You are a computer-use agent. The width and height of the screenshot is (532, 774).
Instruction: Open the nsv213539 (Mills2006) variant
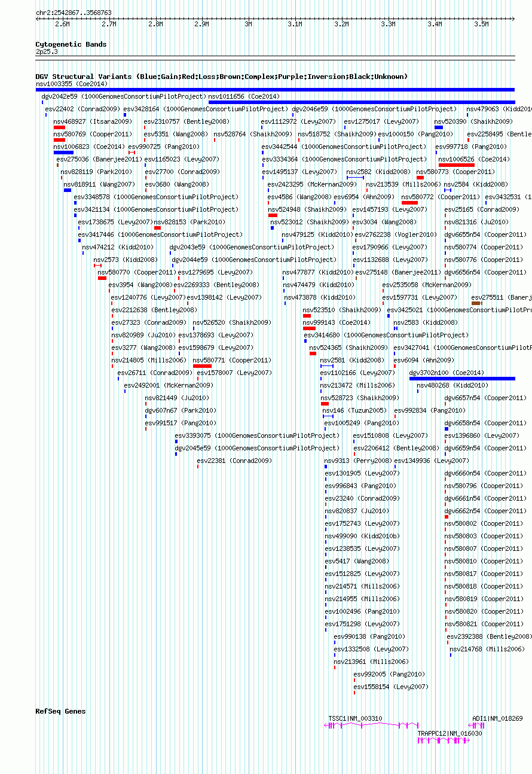(x=403, y=184)
